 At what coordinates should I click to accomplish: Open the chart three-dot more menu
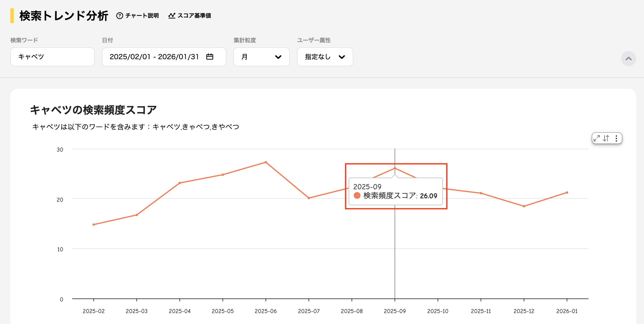pos(616,138)
